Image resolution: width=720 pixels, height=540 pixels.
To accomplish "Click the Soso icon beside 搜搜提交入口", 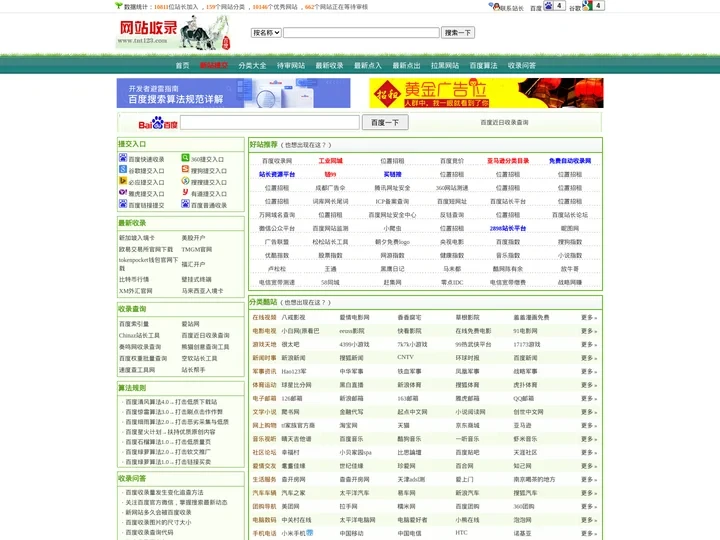I will 185,181.
